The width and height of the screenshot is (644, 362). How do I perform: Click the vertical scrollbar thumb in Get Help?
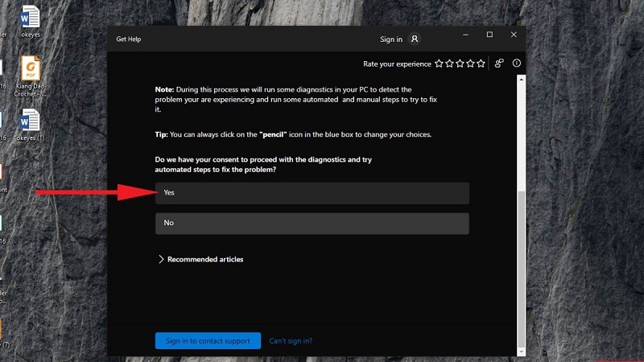coord(521,265)
